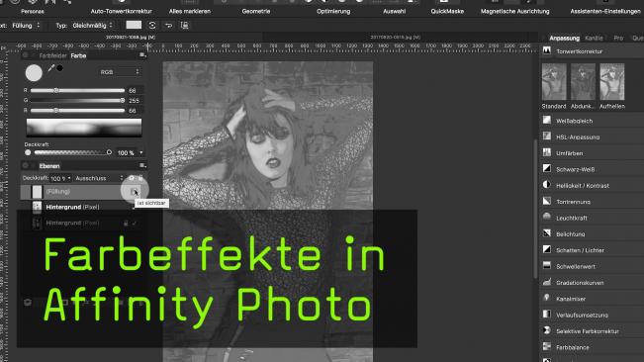The width and height of the screenshot is (644, 362).
Task: Open the Typ Gleichmäßig dropdown
Action: pos(92,26)
